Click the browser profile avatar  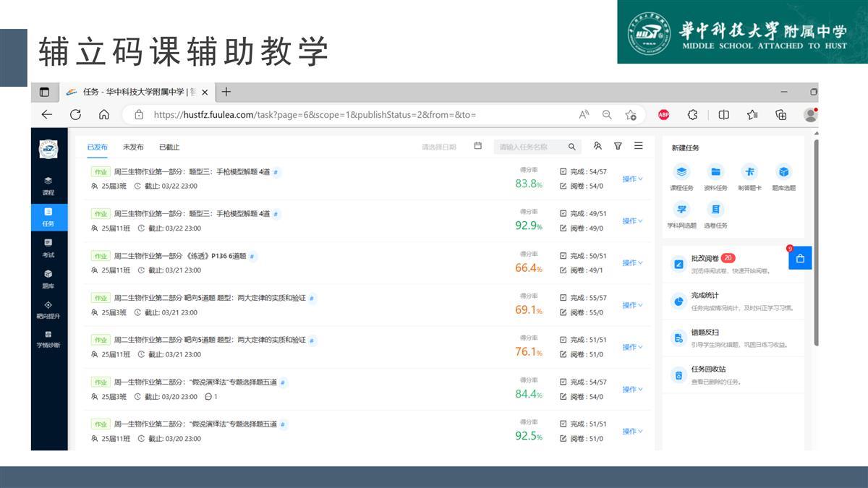(811, 114)
